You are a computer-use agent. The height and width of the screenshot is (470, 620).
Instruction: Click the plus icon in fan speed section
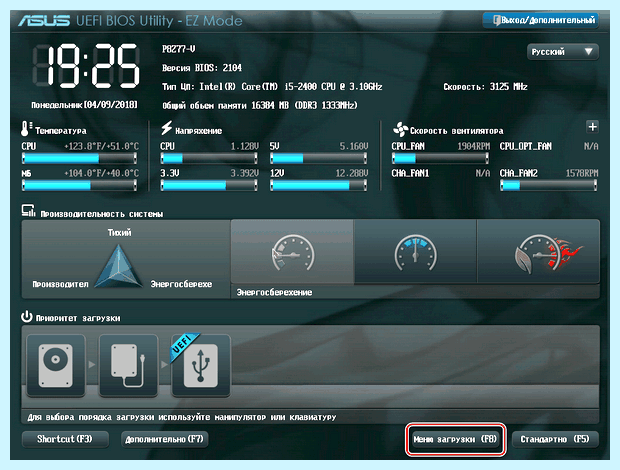pyautogui.click(x=592, y=127)
